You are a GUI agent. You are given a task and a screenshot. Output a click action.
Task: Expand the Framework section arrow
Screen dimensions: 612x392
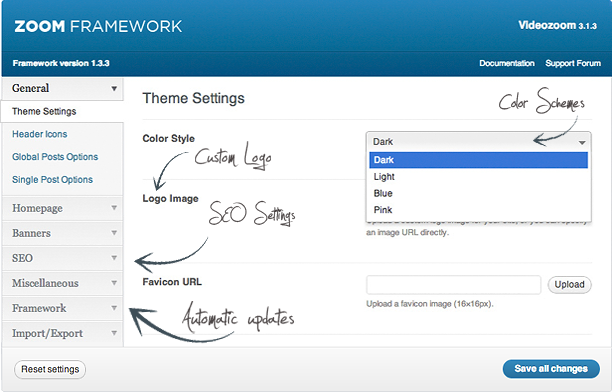[x=114, y=308]
